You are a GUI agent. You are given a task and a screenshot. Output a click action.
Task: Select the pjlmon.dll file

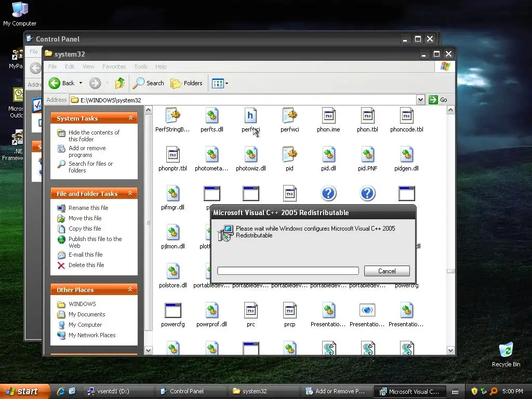172,236
